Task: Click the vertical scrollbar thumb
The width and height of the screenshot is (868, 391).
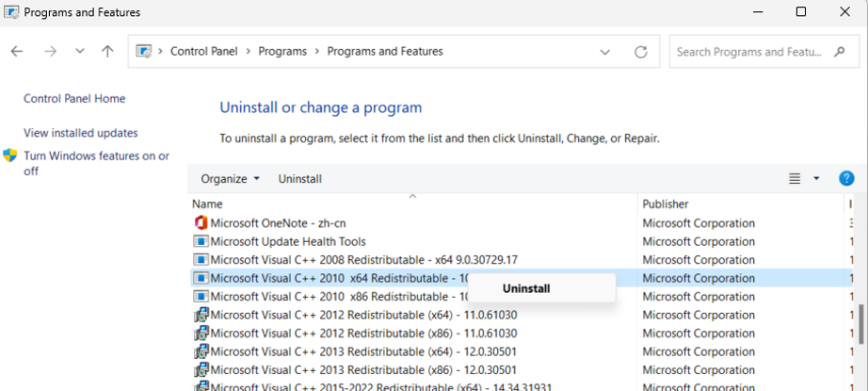Action: pyautogui.click(x=862, y=323)
